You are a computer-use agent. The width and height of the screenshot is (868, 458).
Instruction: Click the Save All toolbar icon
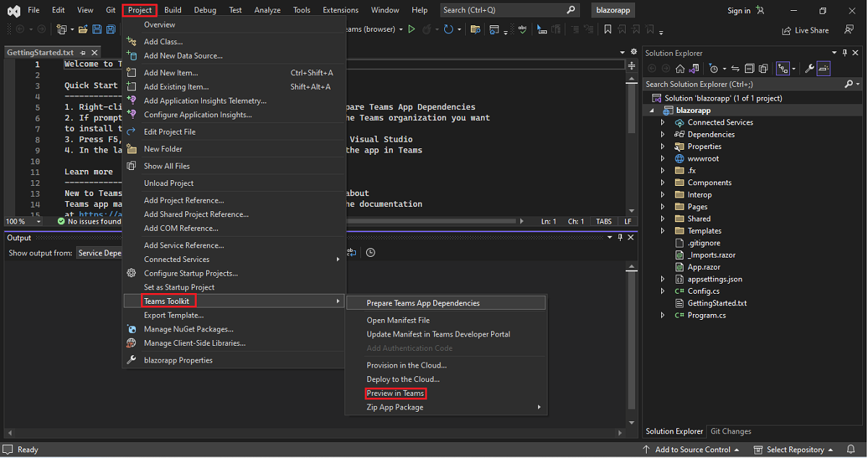[x=111, y=30]
